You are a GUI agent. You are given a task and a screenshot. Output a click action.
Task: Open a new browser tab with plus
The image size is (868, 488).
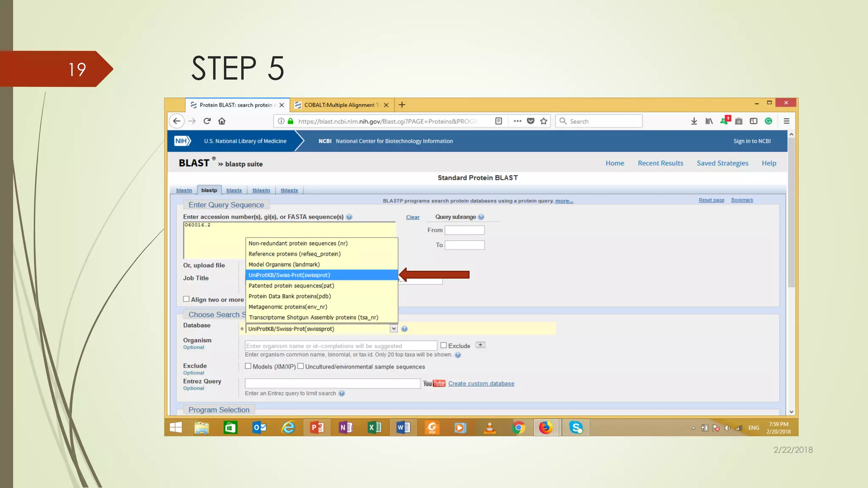pos(402,105)
